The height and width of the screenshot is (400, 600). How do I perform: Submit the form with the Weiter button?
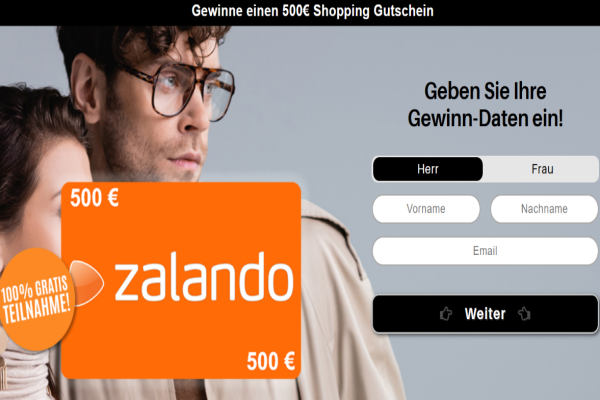(x=485, y=314)
